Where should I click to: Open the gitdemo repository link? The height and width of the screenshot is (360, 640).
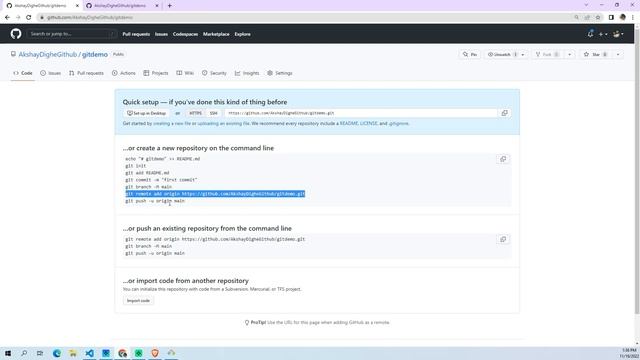tap(95, 54)
